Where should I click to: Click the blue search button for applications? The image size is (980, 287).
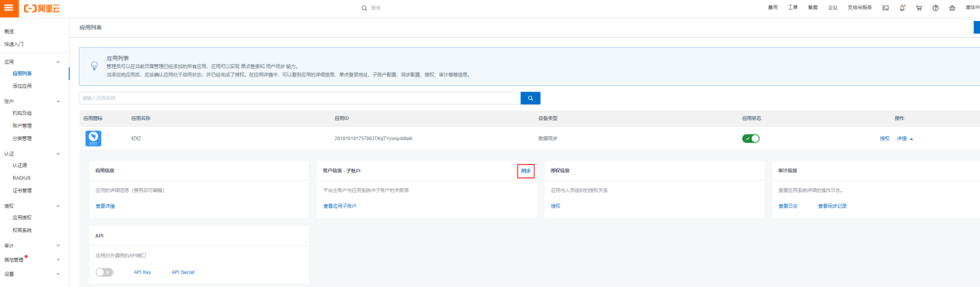point(530,98)
